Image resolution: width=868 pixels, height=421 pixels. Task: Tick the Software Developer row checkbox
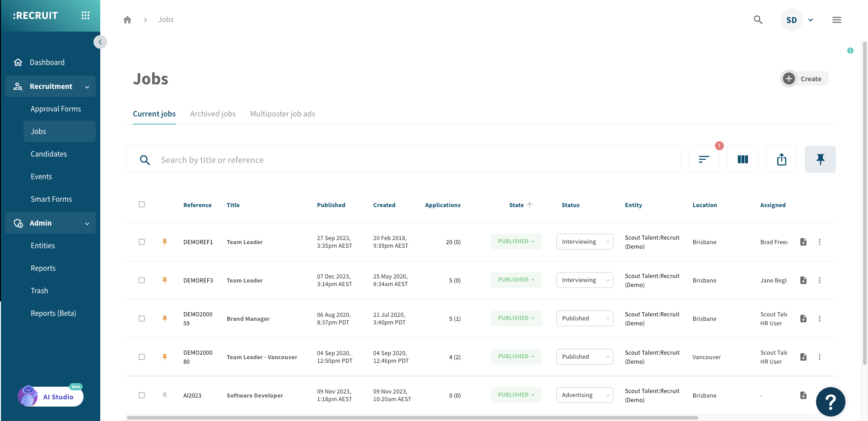pos(142,395)
